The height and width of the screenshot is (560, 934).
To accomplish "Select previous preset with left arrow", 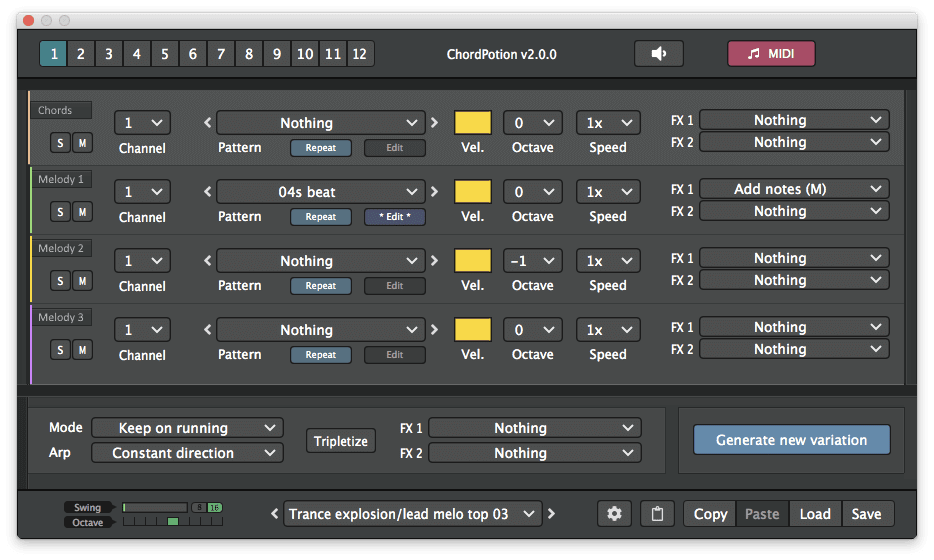I will [x=274, y=514].
